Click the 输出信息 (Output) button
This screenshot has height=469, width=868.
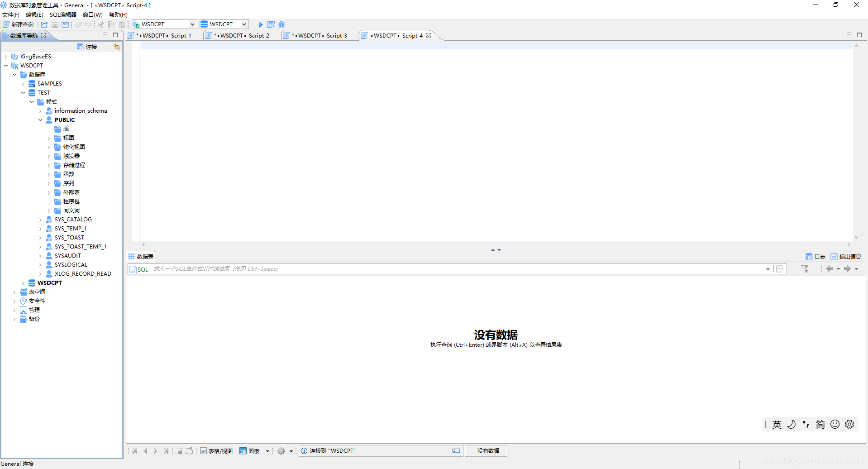coord(846,257)
